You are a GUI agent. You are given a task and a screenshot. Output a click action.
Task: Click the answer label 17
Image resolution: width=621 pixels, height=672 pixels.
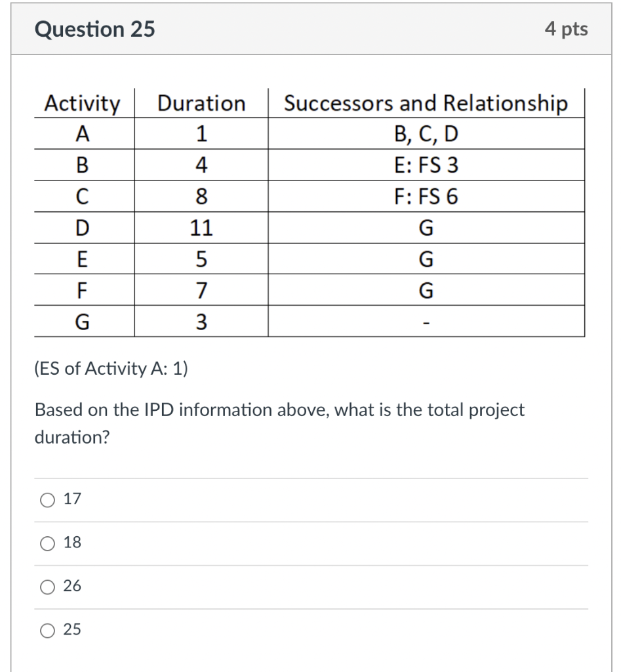coord(72,499)
